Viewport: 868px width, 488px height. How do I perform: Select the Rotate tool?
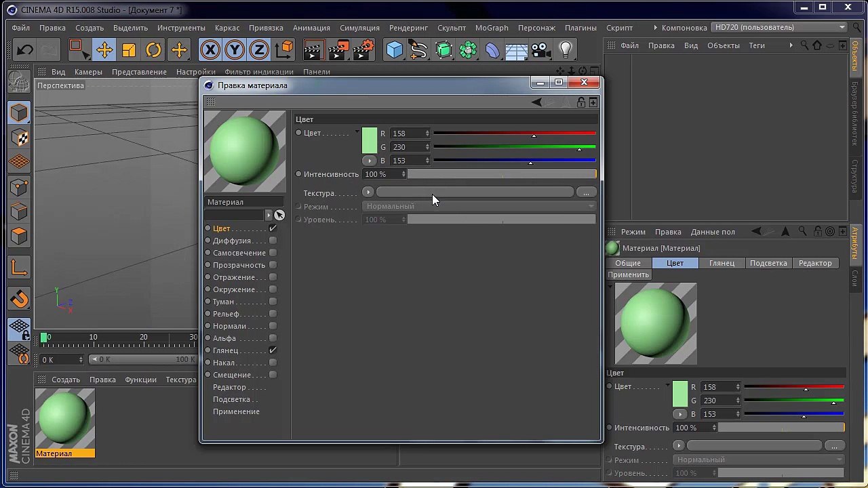pos(154,49)
